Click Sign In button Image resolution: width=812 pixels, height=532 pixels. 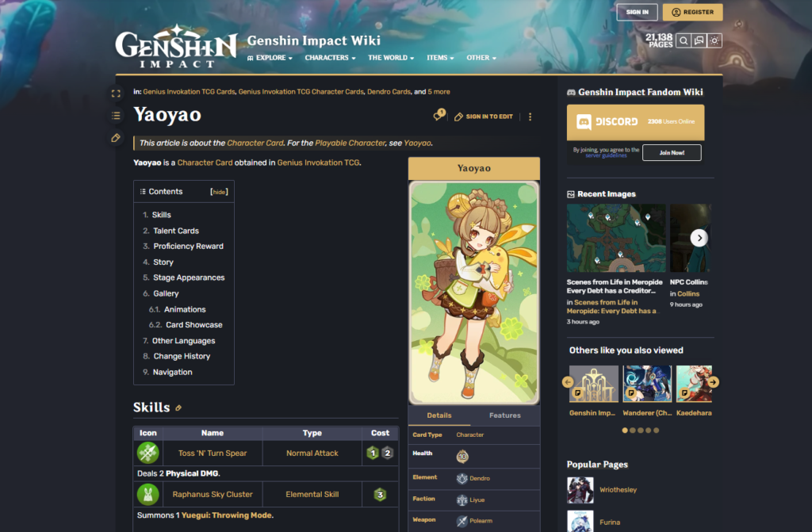637,12
